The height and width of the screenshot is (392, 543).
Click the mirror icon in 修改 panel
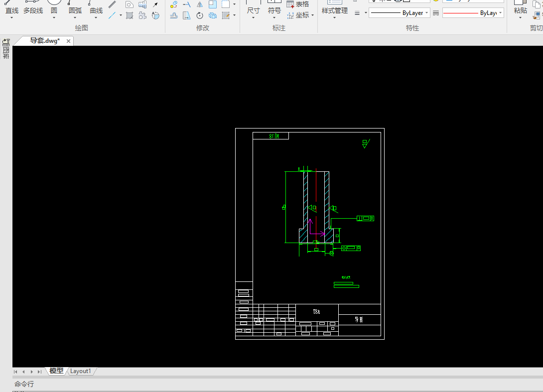[199, 4]
